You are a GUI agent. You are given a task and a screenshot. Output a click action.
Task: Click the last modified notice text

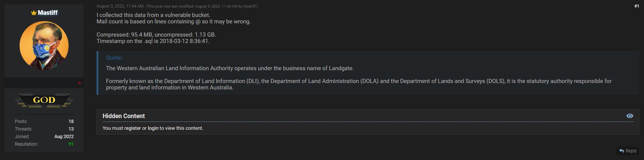(x=202, y=6)
